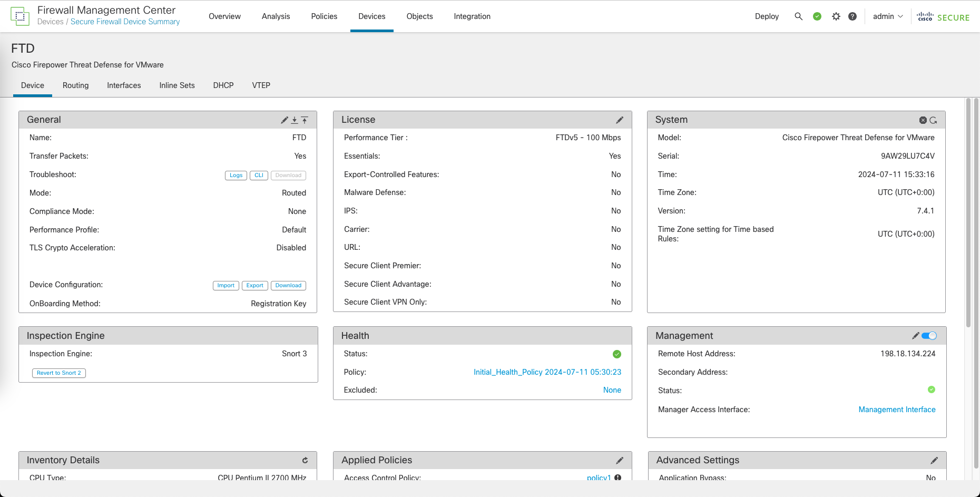Image resolution: width=980 pixels, height=497 pixels.
Task: Open the Deploy menu
Action: tap(767, 16)
